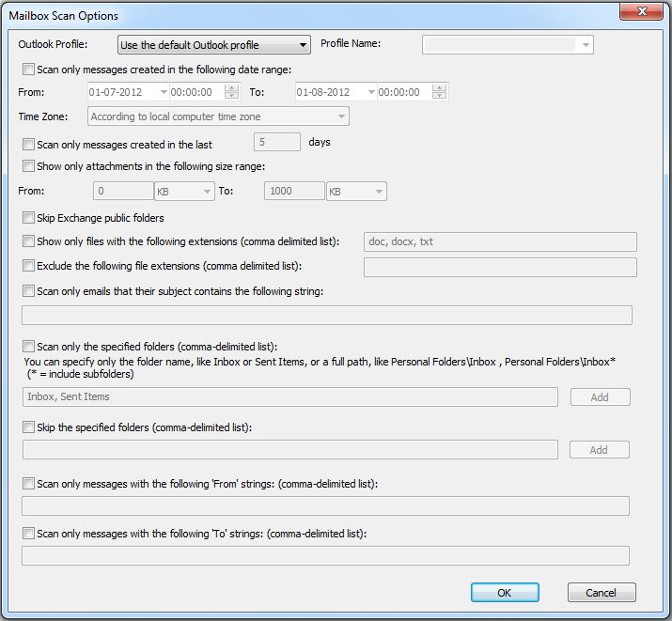
Task: Click the 'doc, docx, txt' extensions field
Action: click(x=500, y=242)
